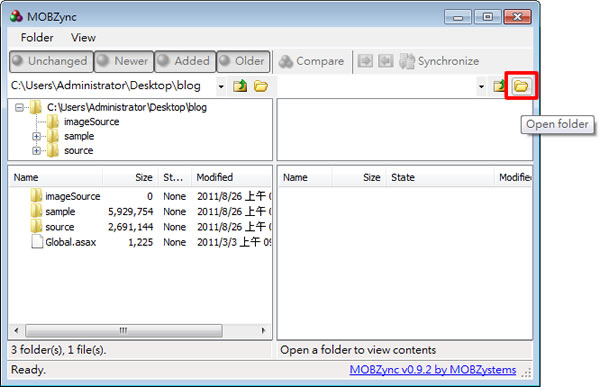
Task: Toggle the Older filter button
Action: (243, 61)
